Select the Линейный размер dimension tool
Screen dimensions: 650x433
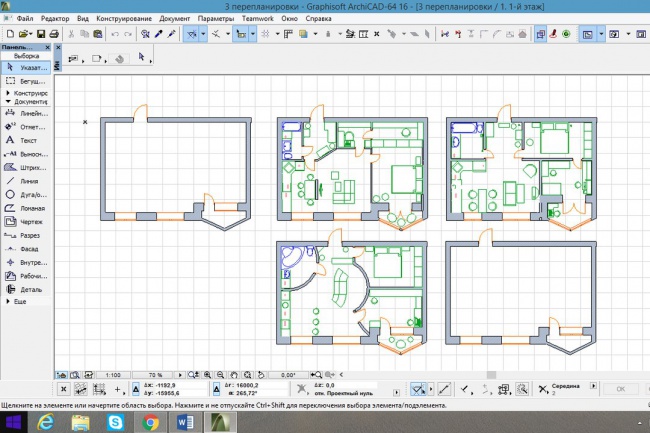(27, 114)
